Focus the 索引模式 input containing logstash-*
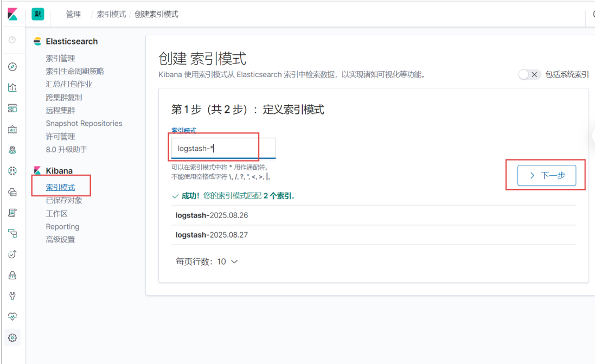The image size is (595, 364). [223, 149]
